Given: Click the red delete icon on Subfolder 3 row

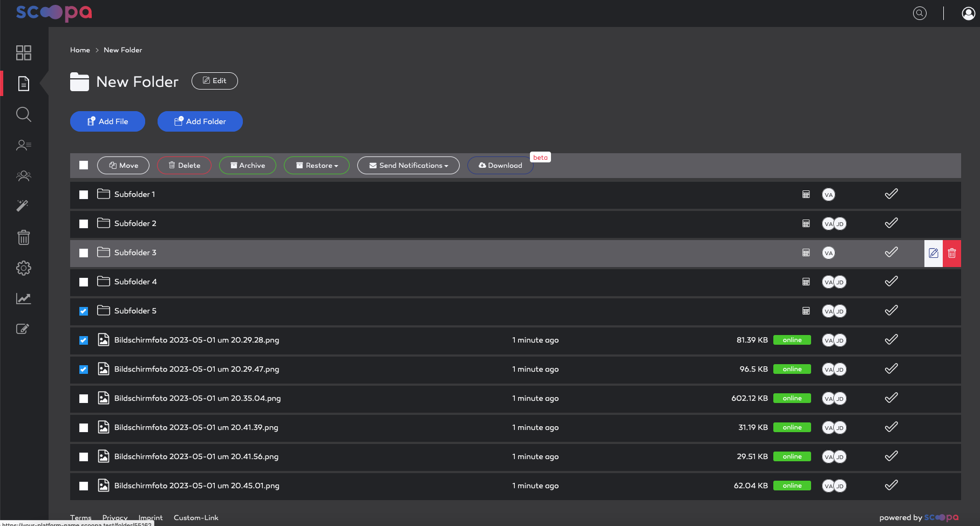Looking at the screenshot, I should click(952, 253).
